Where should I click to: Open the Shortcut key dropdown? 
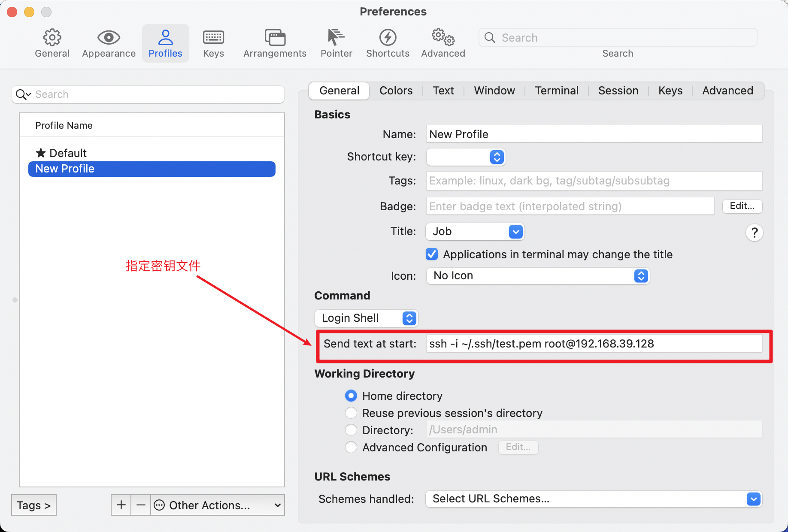pos(466,157)
